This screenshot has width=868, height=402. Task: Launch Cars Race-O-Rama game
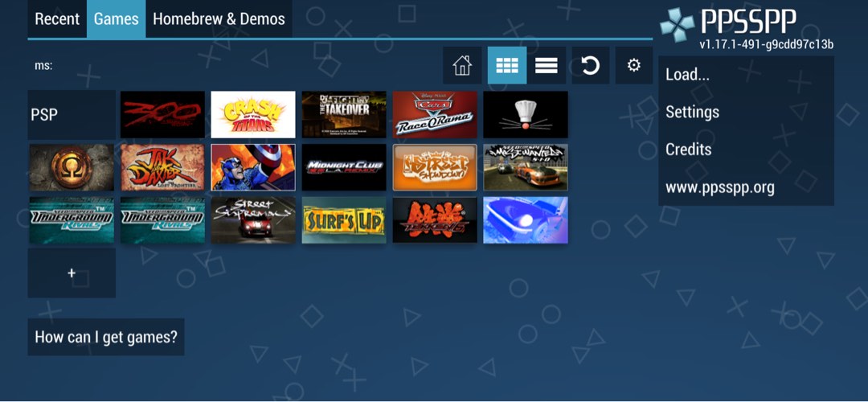tap(435, 115)
